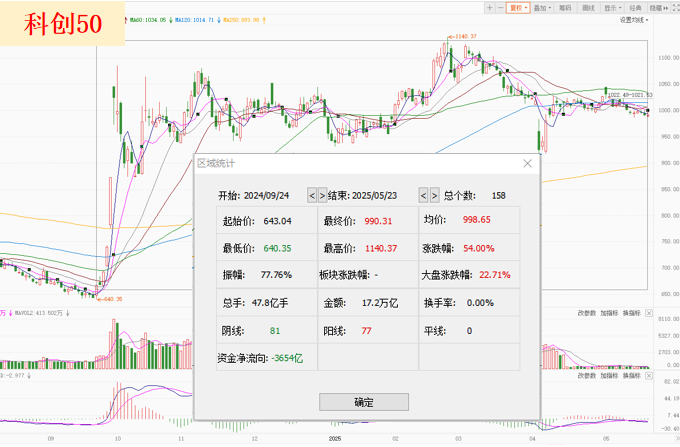Move end date earlier with left arrow

pyautogui.click(x=424, y=196)
